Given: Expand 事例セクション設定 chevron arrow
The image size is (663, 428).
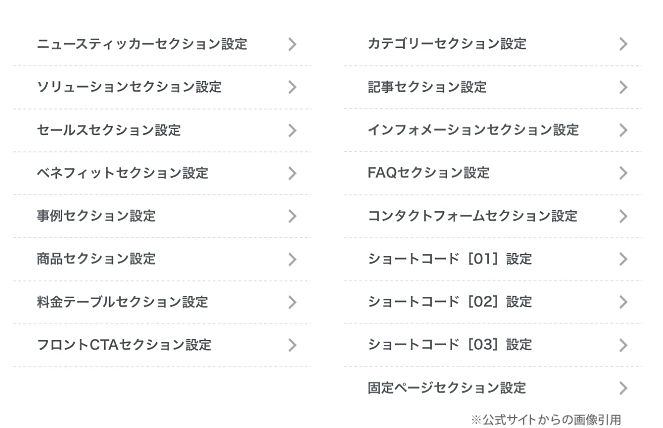Looking at the screenshot, I should 292,216.
